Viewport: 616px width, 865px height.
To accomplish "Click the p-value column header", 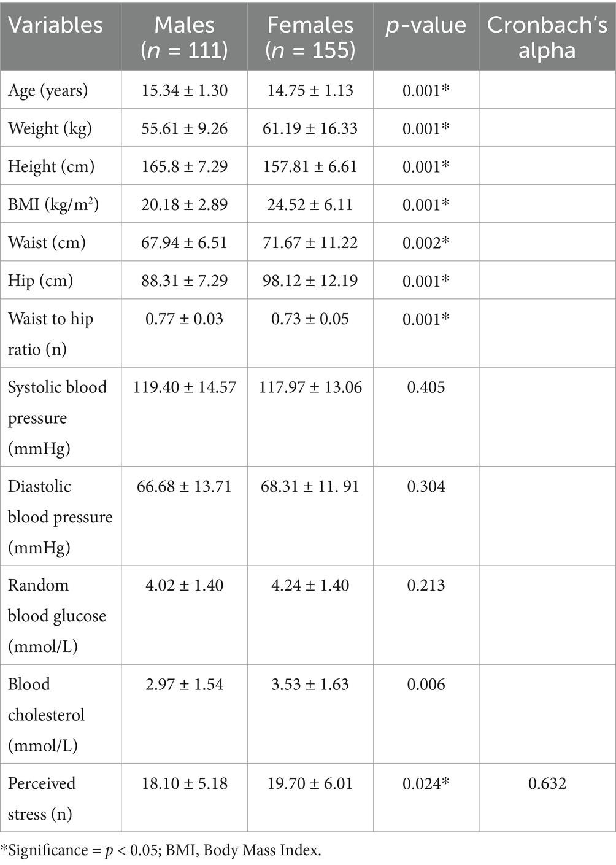I will (426, 26).
